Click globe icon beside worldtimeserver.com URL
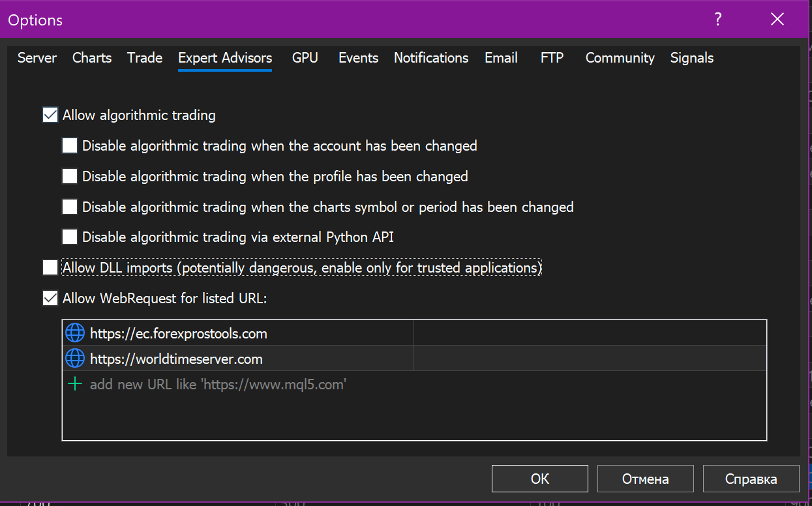Viewport: 812px width, 506px height. click(x=75, y=359)
